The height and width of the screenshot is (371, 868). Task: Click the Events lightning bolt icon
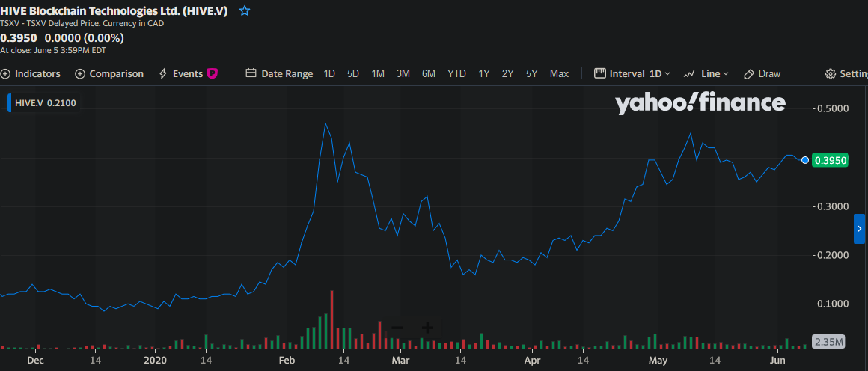point(163,73)
